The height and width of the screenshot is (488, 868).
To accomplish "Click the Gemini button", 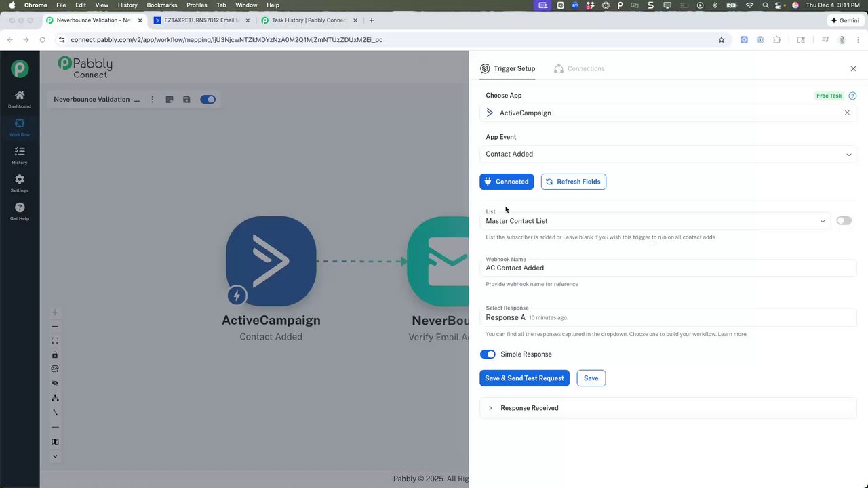I will (845, 20).
